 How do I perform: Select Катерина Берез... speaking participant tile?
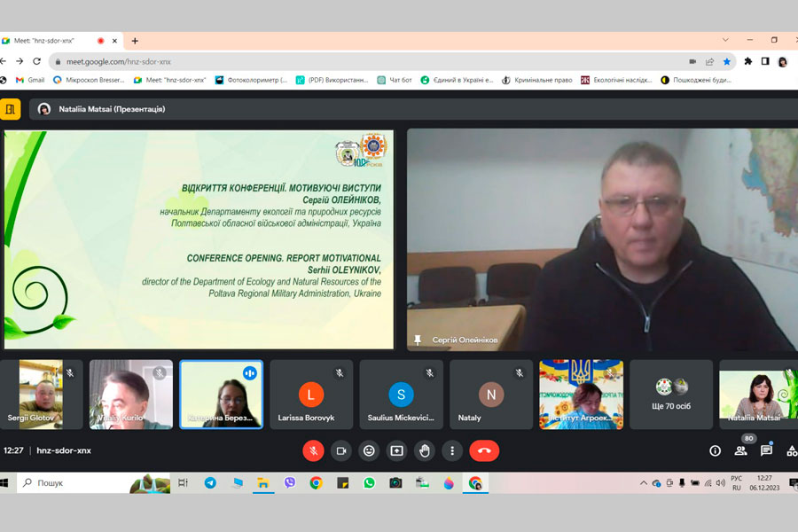tap(222, 395)
